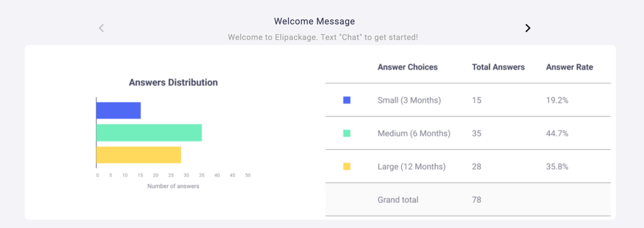Click the Number of answers axis label

(173, 186)
